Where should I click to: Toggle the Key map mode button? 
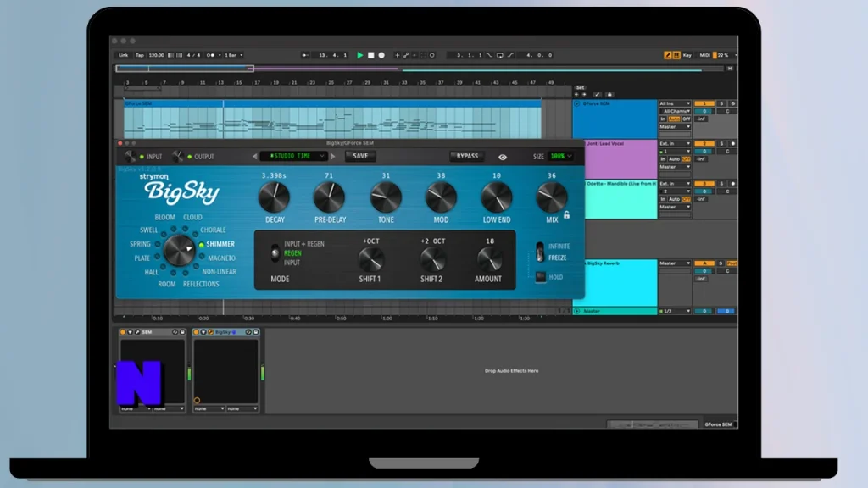click(687, 55)
